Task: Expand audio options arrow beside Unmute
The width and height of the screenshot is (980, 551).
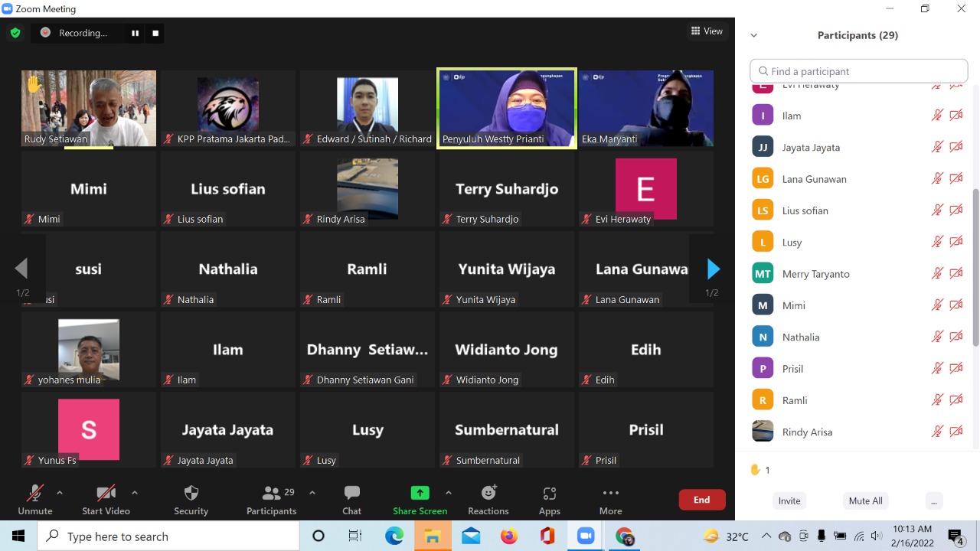Action: pyautogui.click(x=60, y=493)
